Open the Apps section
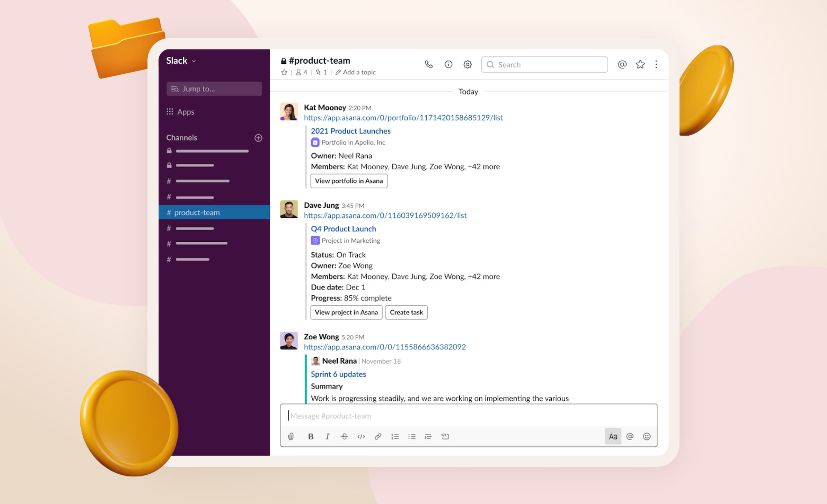 180,112
